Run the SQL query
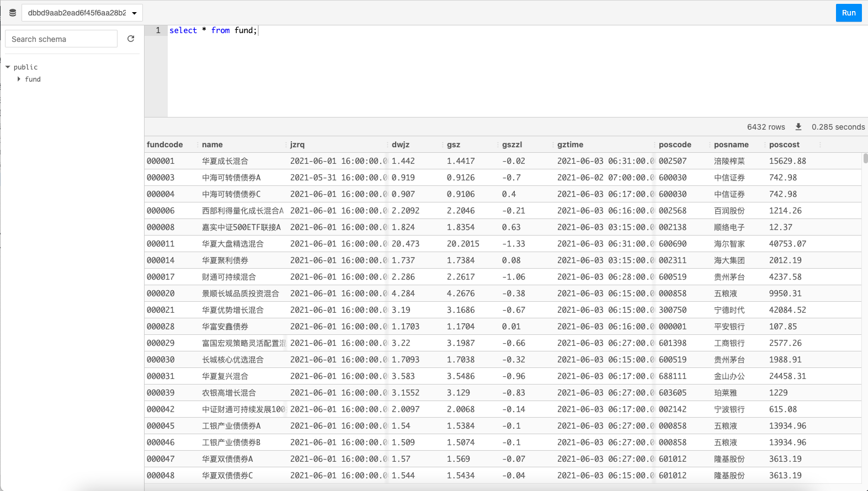This screenshot has height=491, width=868. 849,13
